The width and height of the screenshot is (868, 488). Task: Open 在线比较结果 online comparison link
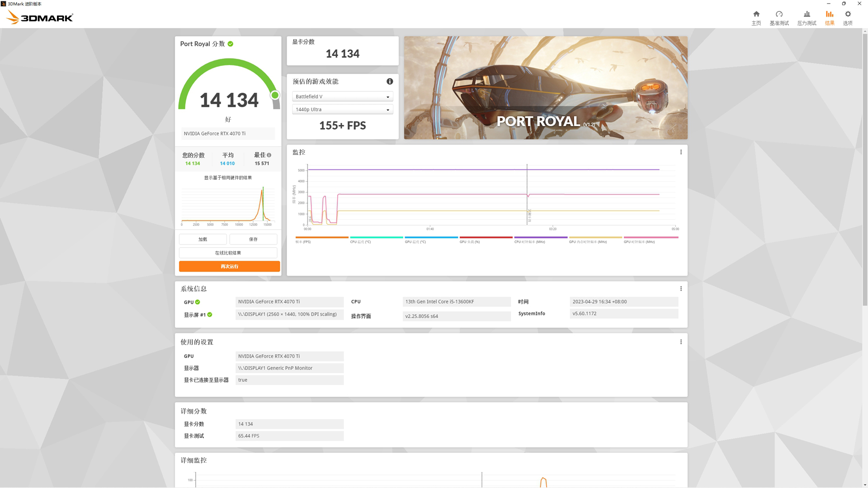228,253
